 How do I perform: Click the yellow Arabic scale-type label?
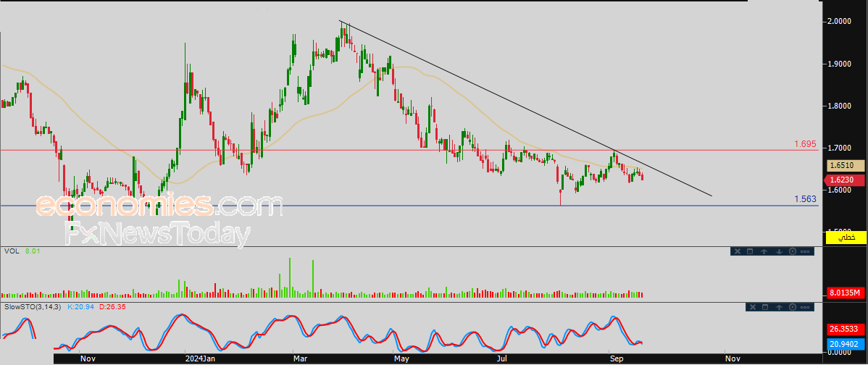tap(846, 238)
